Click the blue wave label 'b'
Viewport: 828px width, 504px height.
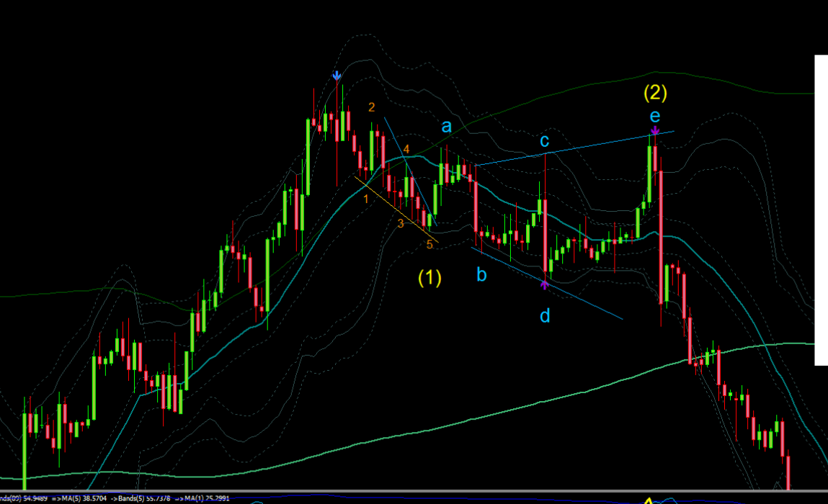(481, 274)
